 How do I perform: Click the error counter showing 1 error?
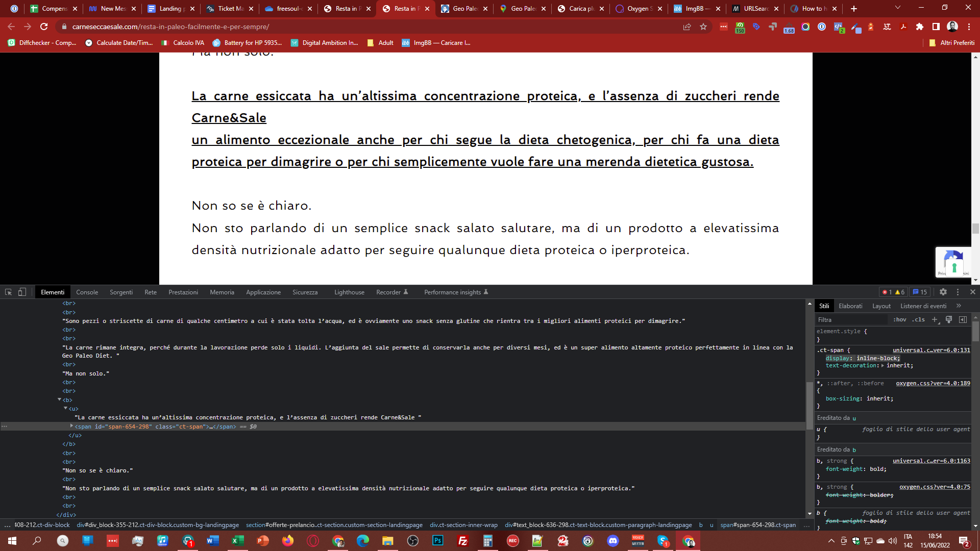(888, 292)
